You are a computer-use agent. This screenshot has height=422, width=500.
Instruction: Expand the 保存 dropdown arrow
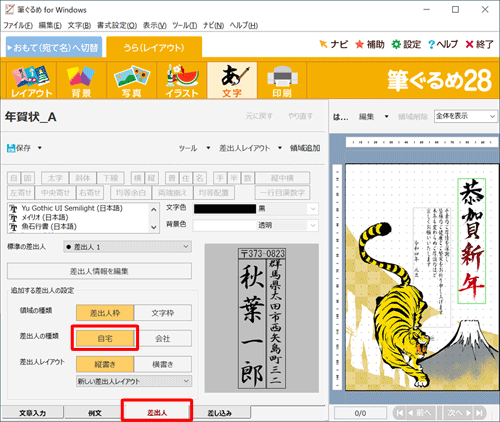(40, 148)
